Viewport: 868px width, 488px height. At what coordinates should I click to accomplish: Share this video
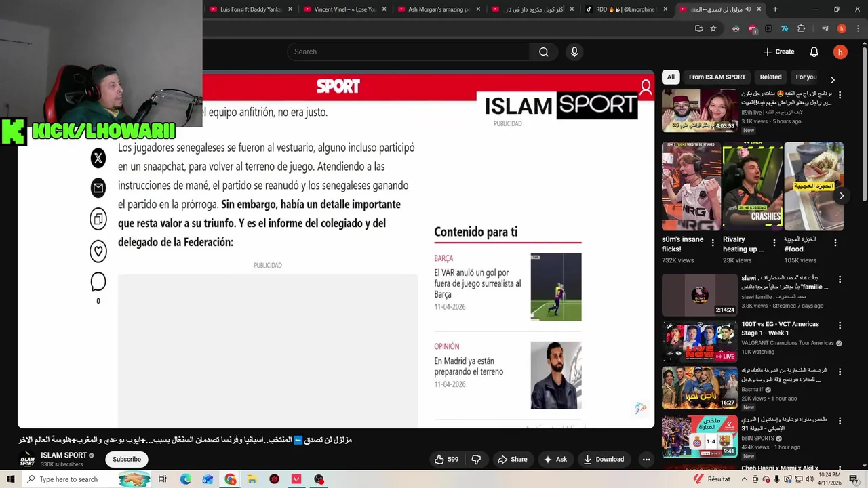pyautogui.click(x=512, y=460)
